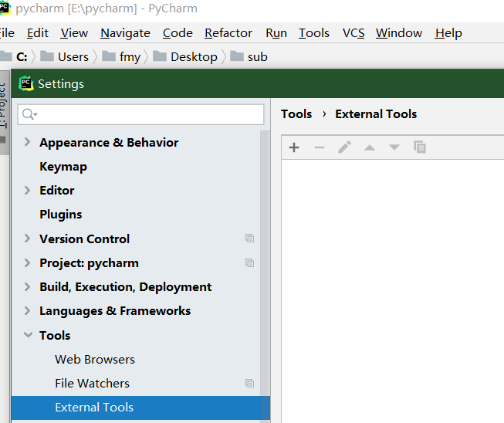Open the VCS menu

point(353,32)
